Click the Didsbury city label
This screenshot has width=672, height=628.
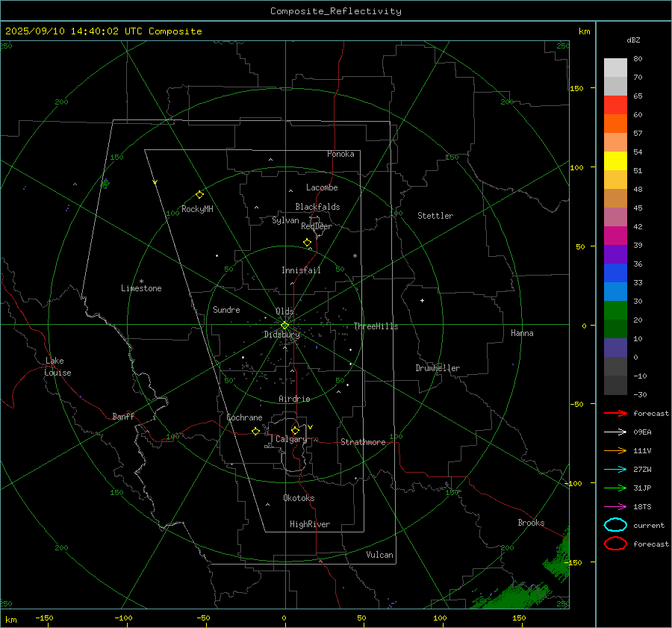coord(281,335)
